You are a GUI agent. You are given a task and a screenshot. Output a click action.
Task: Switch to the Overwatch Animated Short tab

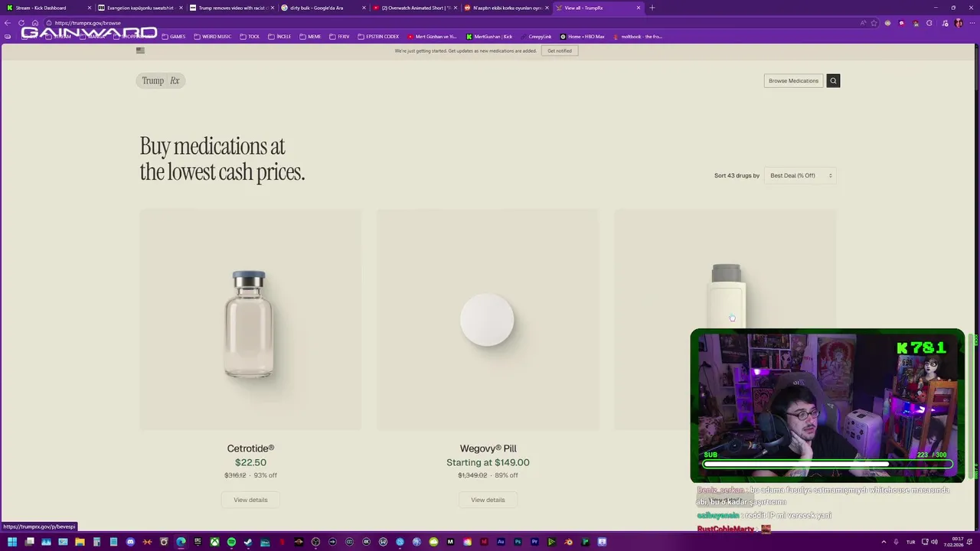click(413, 8)
